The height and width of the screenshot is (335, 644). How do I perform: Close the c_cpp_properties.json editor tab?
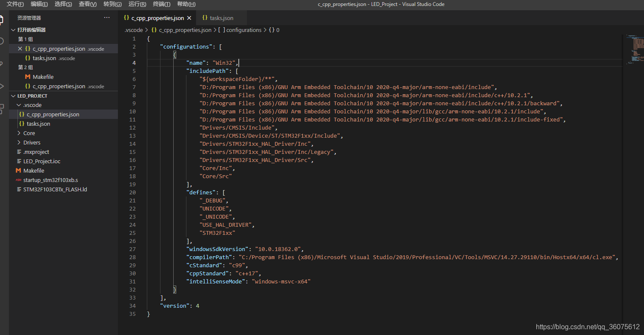(189, 18)
